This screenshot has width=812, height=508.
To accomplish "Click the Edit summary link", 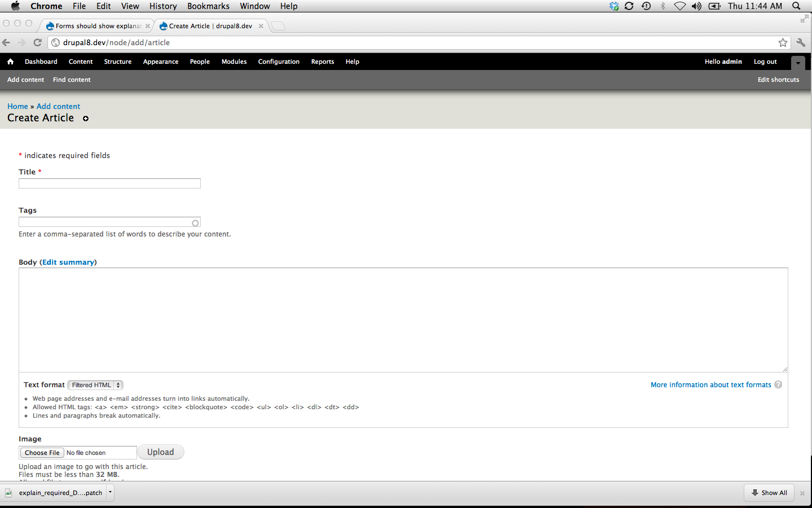I will [x=68, y=262].
